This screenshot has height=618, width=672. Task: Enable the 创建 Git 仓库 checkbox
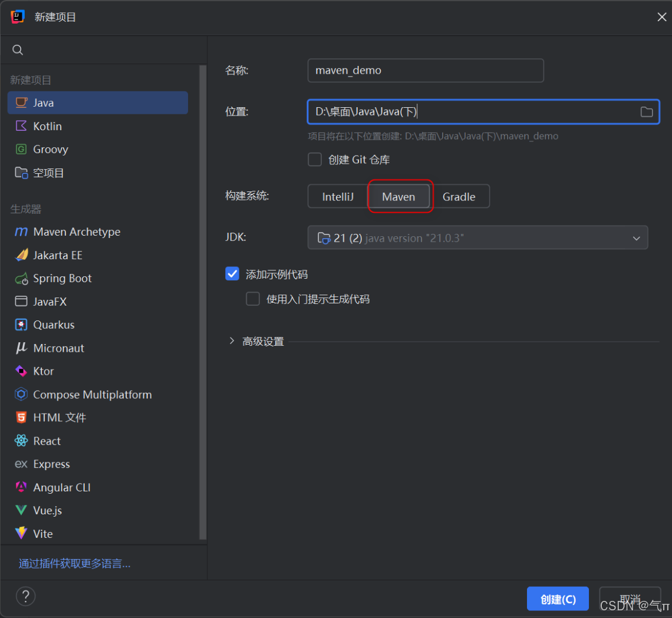coord(315,160)
